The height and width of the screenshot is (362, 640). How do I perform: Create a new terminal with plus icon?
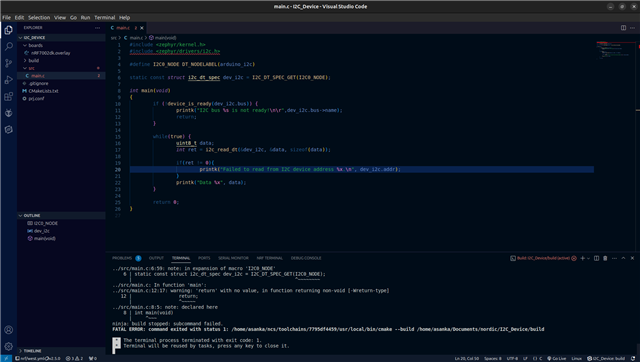(582, 258)
